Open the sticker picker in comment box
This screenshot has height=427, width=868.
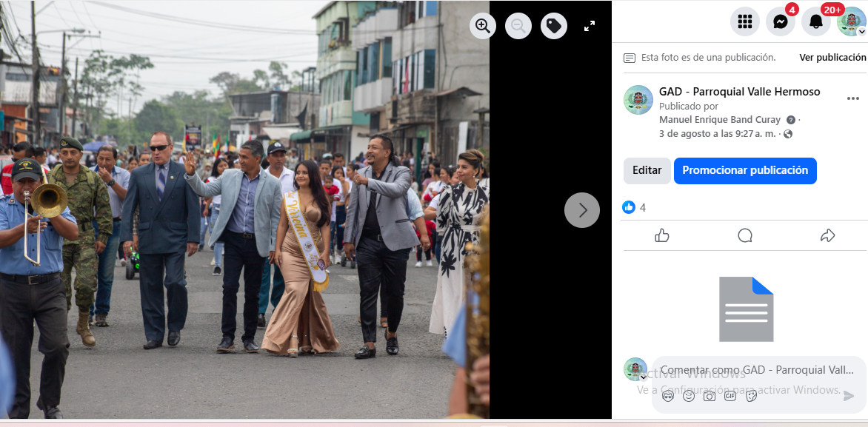(x=751, y=396)
